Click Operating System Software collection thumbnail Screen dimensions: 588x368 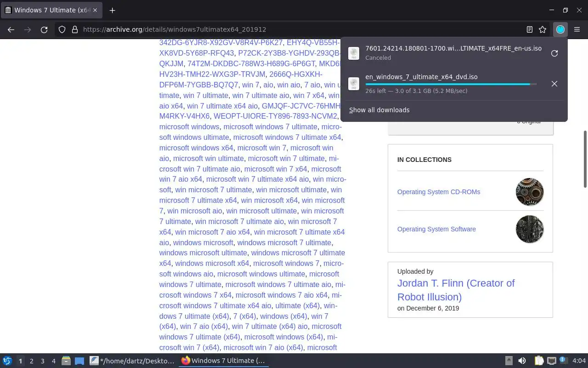530,229
